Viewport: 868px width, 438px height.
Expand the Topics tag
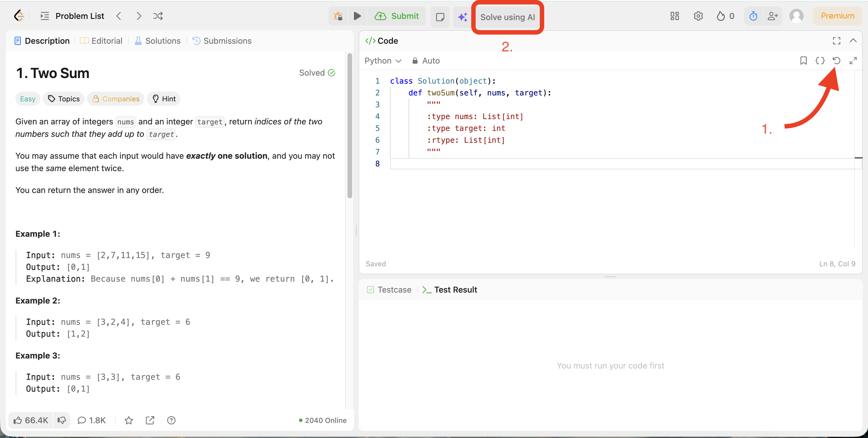[64, 99]
